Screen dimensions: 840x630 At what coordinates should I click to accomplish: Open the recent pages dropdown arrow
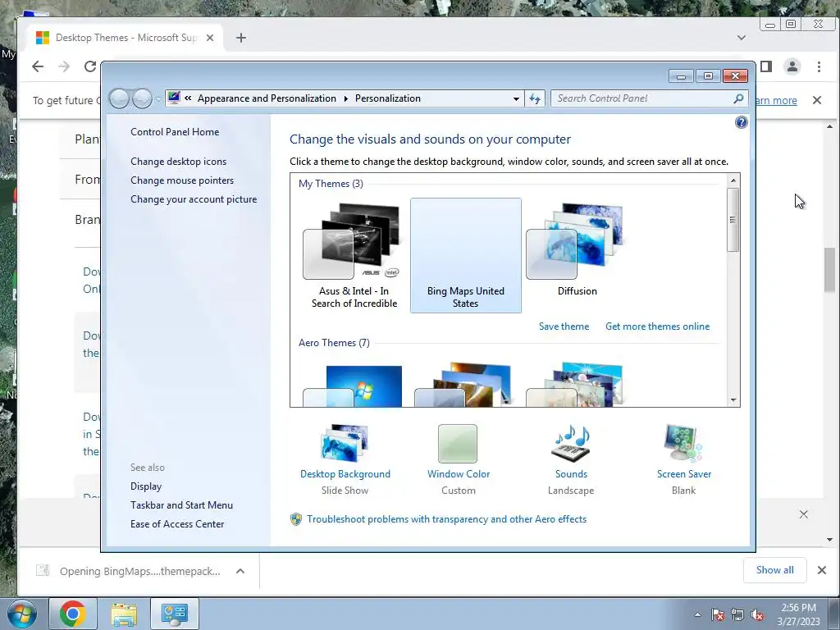pyautogui.click(x=158, y=99)
